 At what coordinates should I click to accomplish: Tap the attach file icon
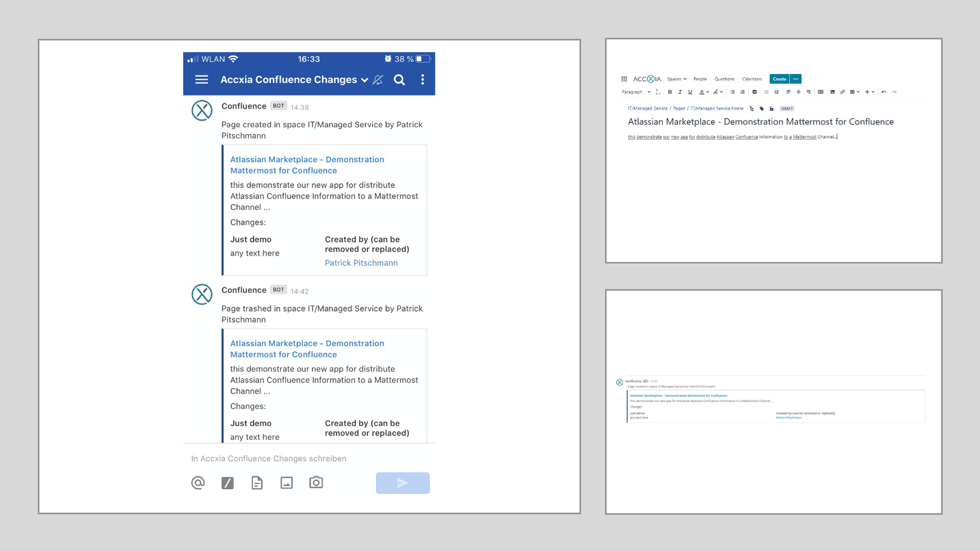[x=257, y=483]
